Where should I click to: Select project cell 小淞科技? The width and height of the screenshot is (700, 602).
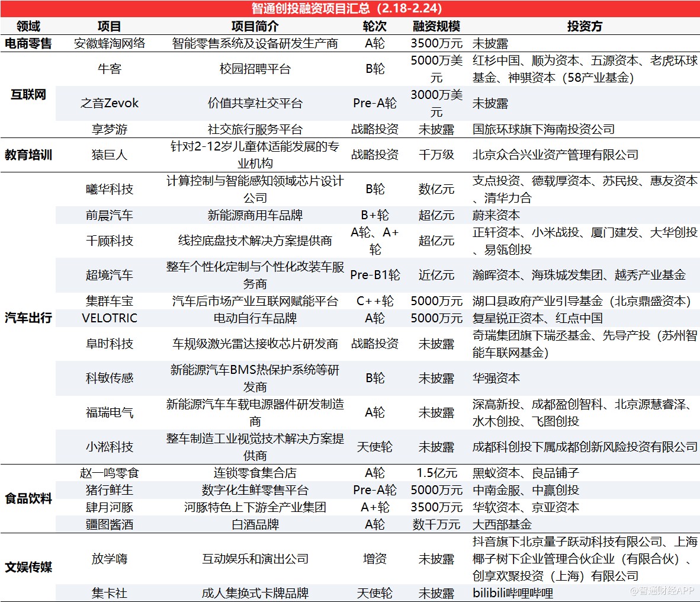[x=110, y=447]
